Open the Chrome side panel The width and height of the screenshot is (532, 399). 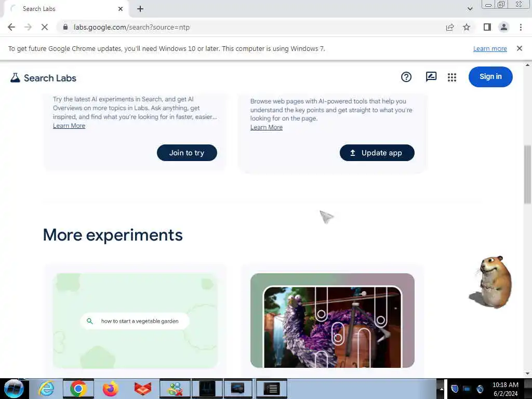(487, 27)
